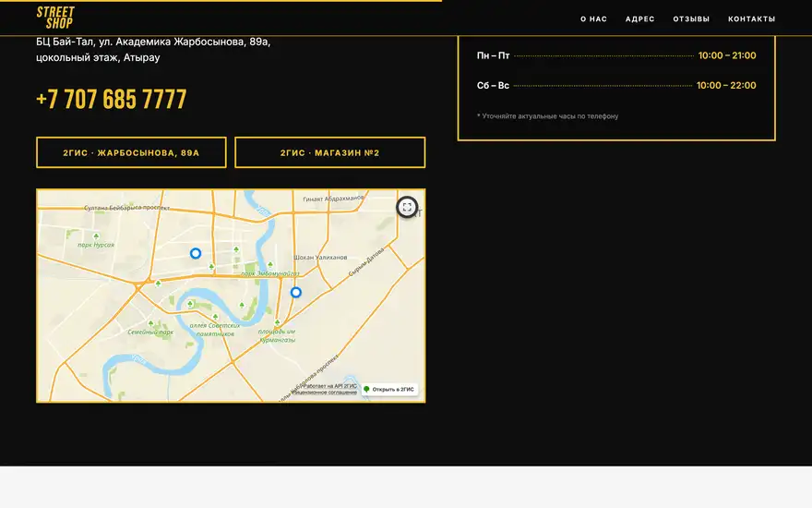Screen dimensions: 812x508
Task: Toggle the map fullscreen icon
Action: tap(407, 207)
